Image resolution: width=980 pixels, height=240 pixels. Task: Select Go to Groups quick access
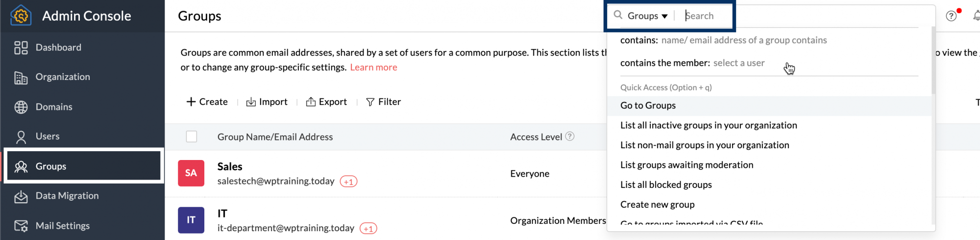tap(648, 106)
